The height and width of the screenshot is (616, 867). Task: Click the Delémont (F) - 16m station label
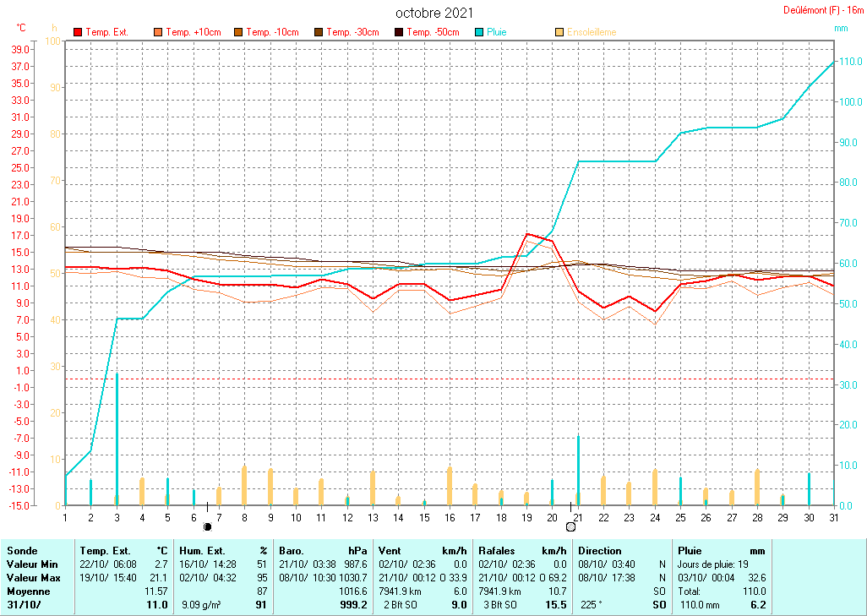(x=823, y=10)
